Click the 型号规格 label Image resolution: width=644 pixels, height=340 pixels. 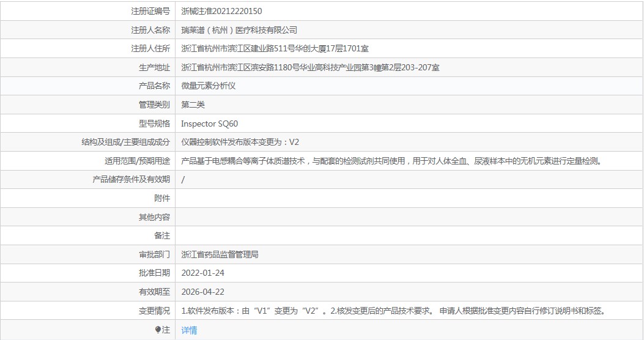pos(154,124)
